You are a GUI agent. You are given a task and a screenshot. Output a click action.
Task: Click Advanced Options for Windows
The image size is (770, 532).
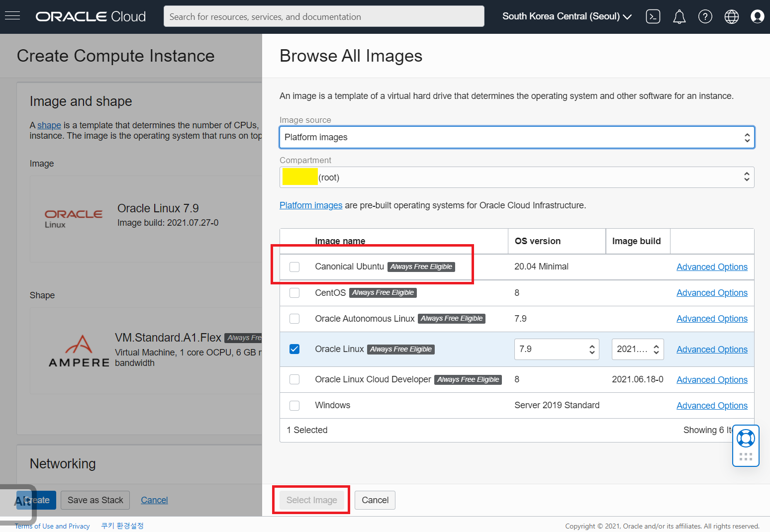[712, 406]
